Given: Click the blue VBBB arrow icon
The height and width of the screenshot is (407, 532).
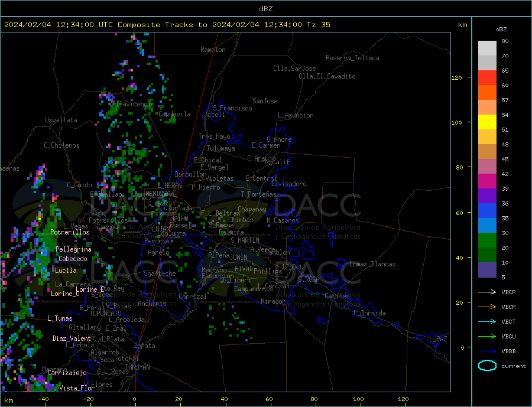Looking at the screenshot, I should [x=487, y=351].
